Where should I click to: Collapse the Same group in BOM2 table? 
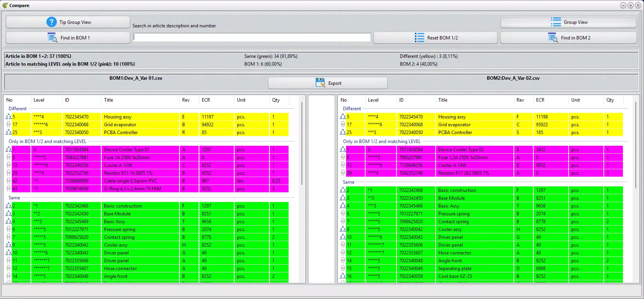point(349,182)
